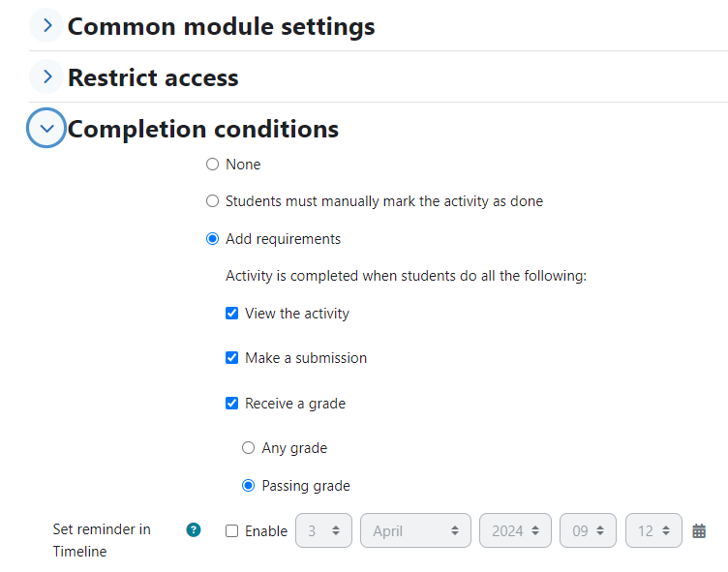Expand the Restrict access section
Image resolution: width=728 pixels, height=572 pixels.
pyautogui.click(x=46, y=76)
